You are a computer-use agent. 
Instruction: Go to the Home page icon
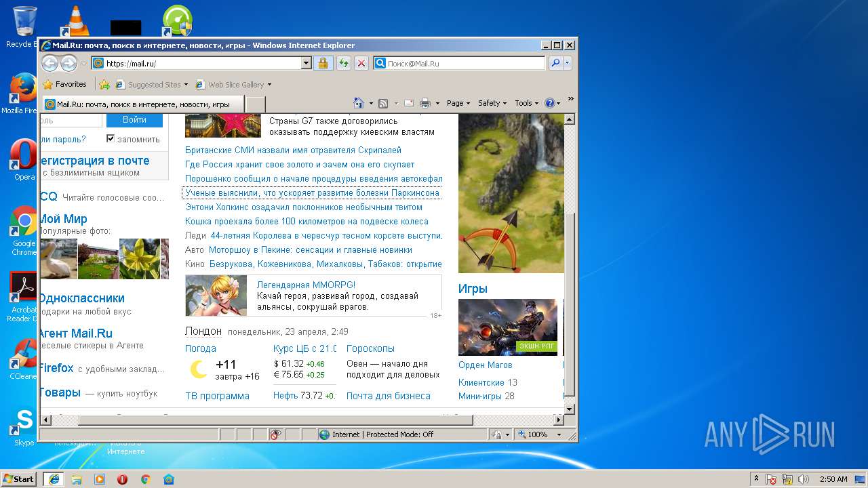[359, 103]
